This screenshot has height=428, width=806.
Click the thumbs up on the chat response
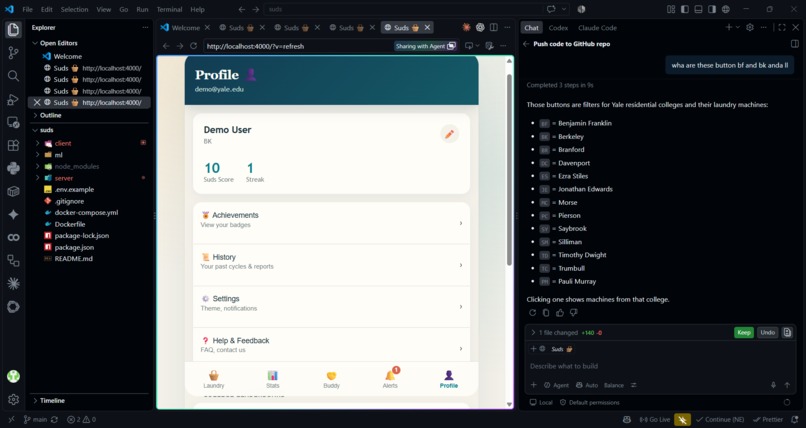[x=560, y=312]
